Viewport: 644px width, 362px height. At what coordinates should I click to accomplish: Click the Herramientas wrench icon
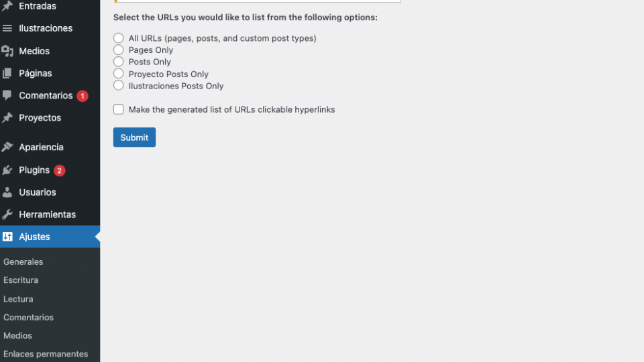[x=7, y=215]
